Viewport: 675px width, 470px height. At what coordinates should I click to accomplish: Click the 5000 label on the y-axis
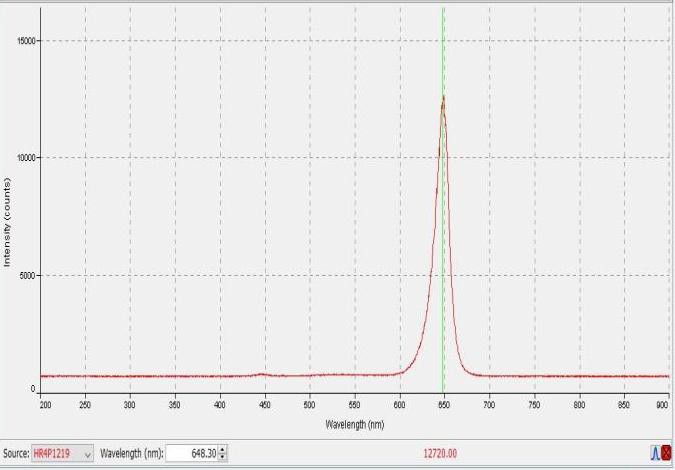[28, 275]
